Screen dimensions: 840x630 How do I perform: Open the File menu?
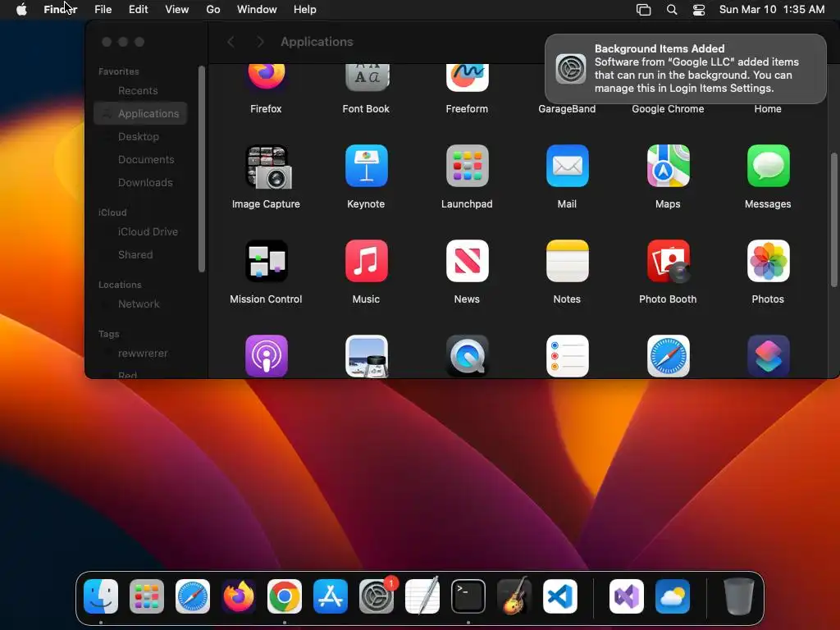(x=103, y=10)
